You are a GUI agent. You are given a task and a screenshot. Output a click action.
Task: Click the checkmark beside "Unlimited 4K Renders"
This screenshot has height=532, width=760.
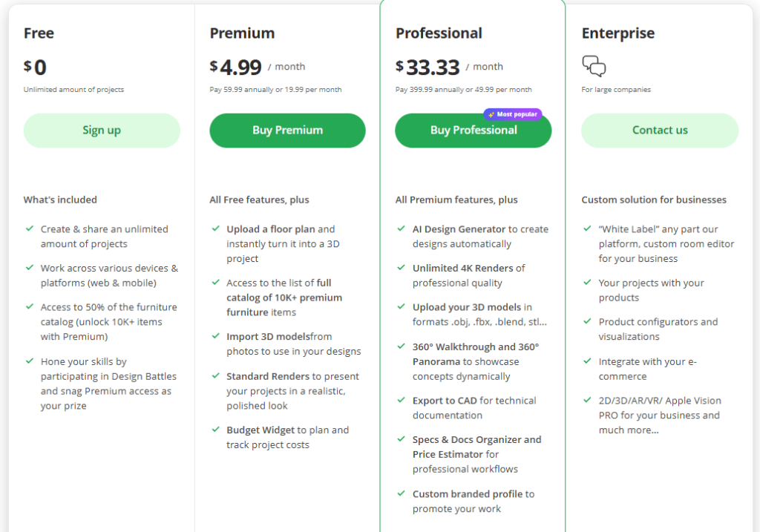point(402,268)
